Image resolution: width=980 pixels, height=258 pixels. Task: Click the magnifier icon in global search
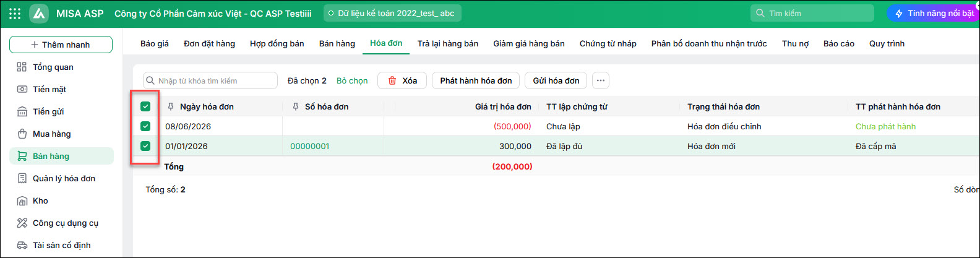tap(760, 13)
